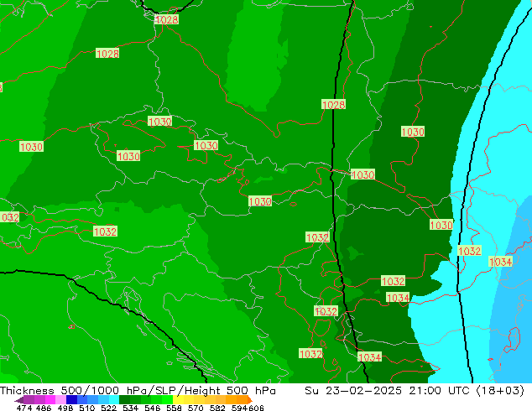Image resolution: width=532 pixels, height=411 pixels.
Task: Click the 1028 isobar label beside the black contour
Action: [333, 105]
